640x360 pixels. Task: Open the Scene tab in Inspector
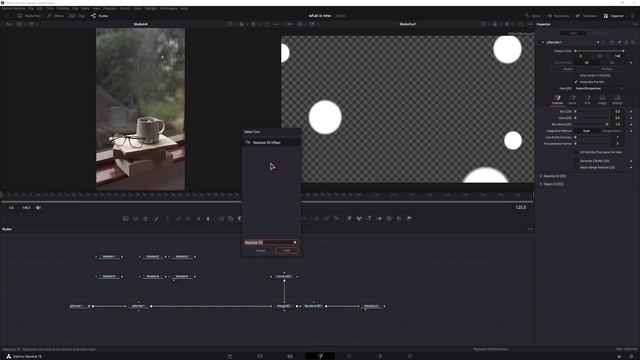(x=572, y=100)
